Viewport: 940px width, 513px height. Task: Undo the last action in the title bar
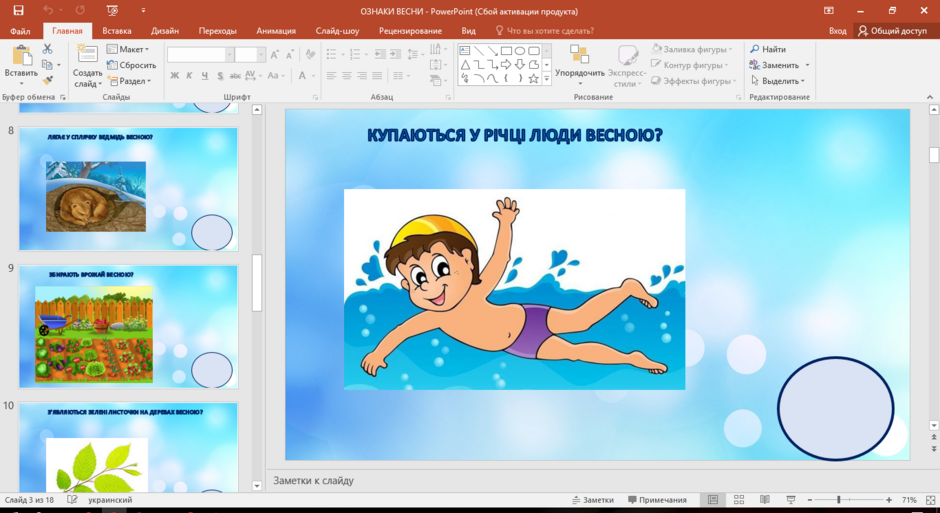pos(48,10)
